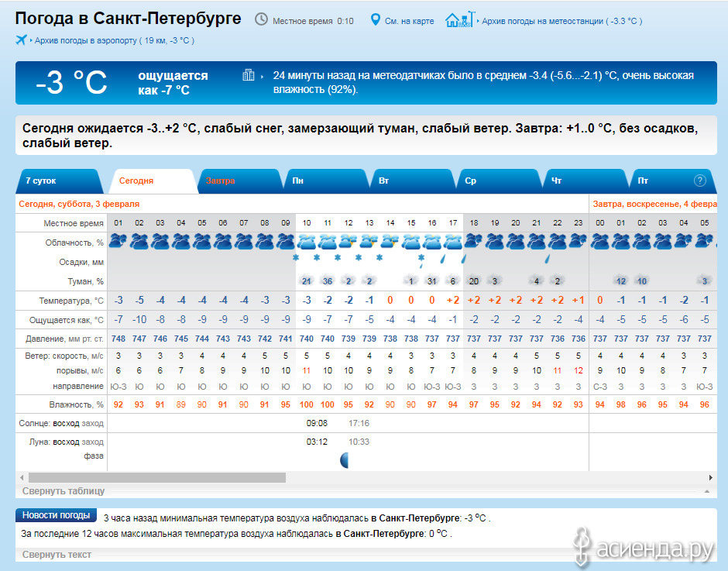
Task: Click the right scroll arrow of the table
Action: pyautogui.click(x=711, y=477)
